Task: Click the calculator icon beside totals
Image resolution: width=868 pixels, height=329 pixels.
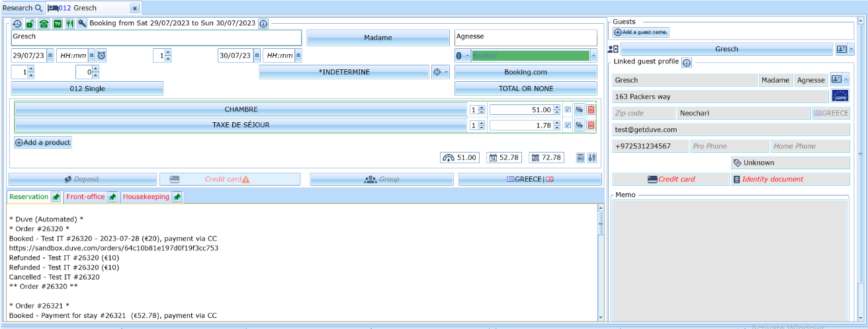Action: [580, 157]
